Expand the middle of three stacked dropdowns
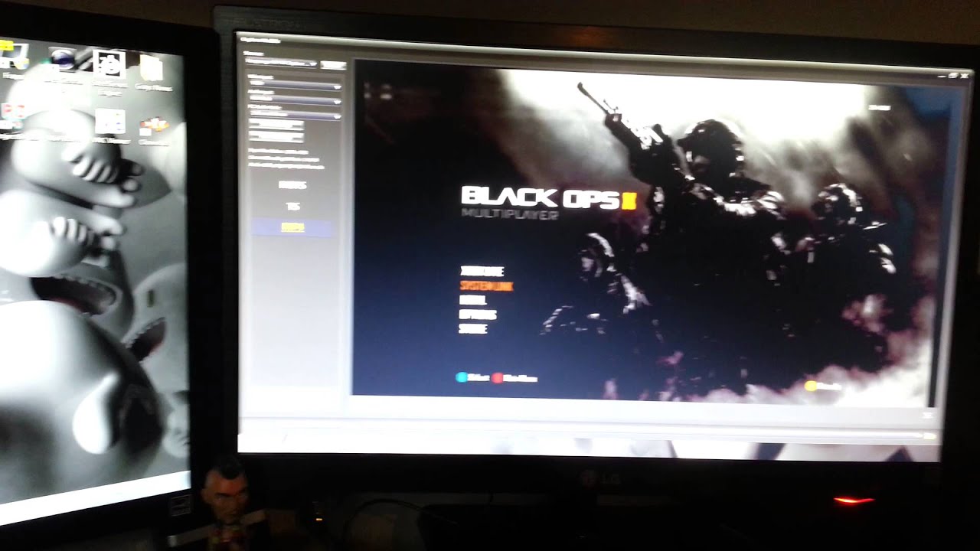Viewport: 980px width, 551px height. tap(295, 100)
